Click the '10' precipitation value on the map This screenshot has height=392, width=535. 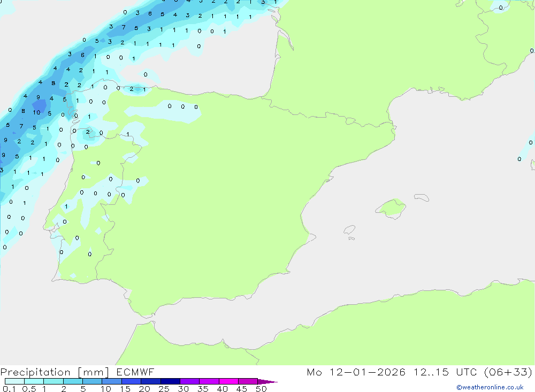tap(36, 112)
